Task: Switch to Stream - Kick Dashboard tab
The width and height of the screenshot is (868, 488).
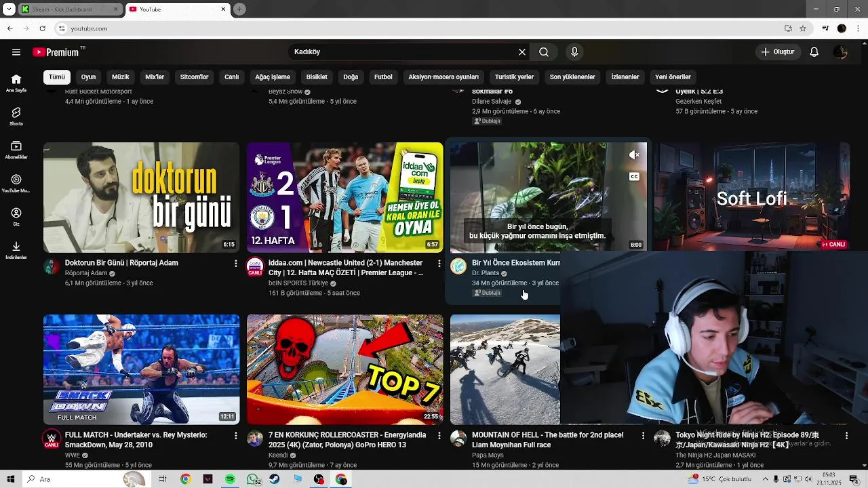Action: click(68, 9)
